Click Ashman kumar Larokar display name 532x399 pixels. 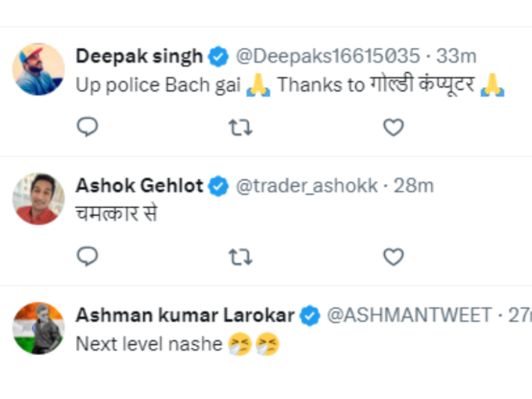click(x=185, y=315)
